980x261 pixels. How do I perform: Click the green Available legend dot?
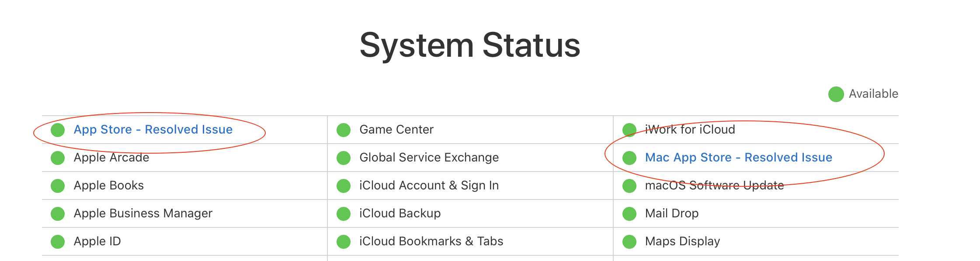pyautogui.click(x=836, y=94)
